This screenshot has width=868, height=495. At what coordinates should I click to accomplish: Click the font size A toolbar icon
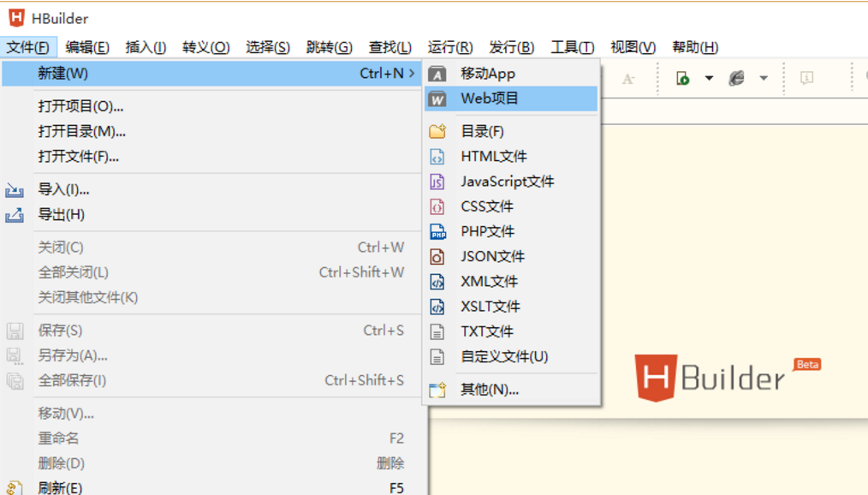click(x=627, y=79)
